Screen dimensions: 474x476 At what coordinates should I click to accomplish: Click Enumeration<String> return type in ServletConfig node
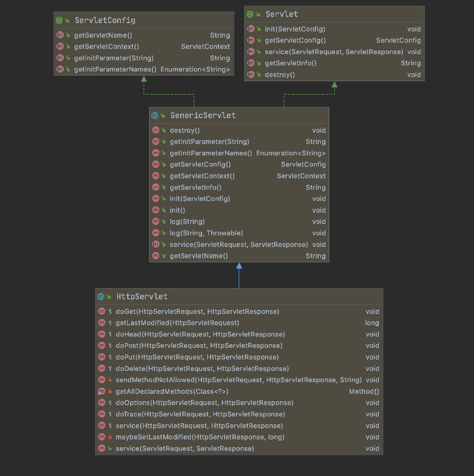point(195,69)
